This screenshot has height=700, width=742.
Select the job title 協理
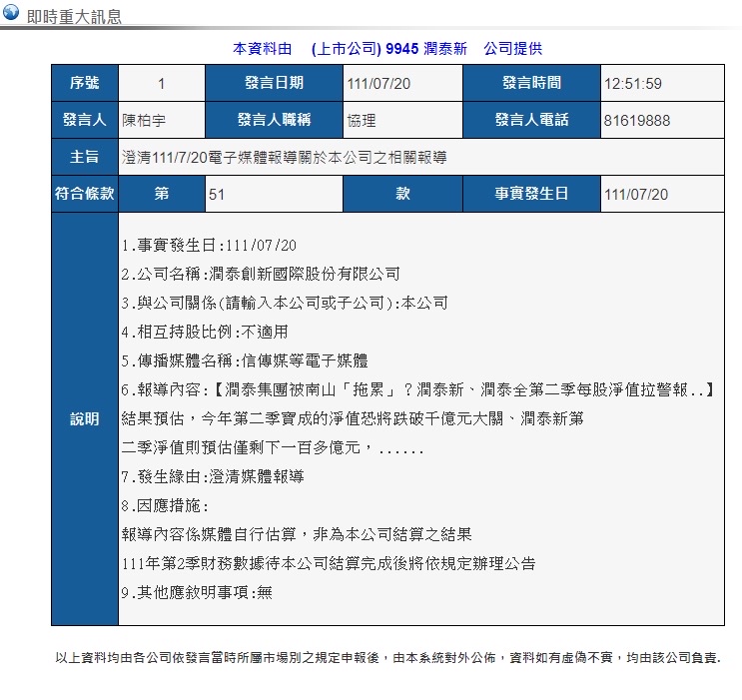362,120
